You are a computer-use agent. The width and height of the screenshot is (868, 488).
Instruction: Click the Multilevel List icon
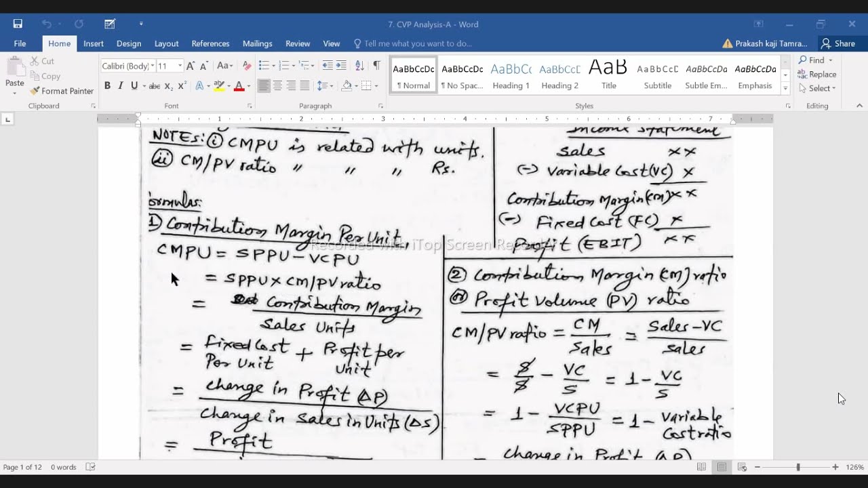pos(304,66)
